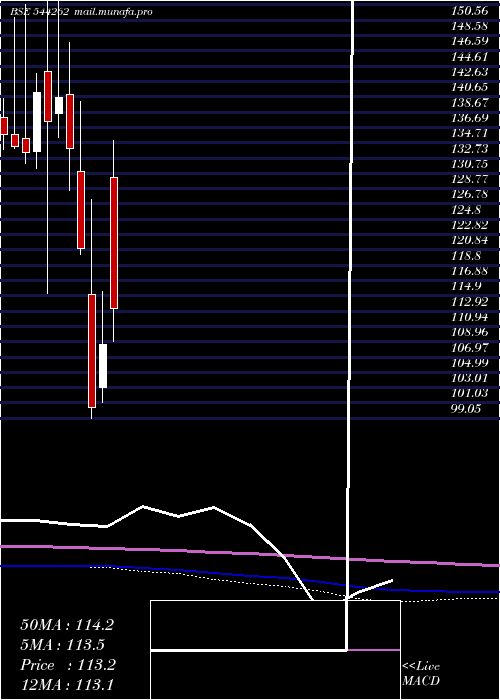Pick the 134.71 axis value
Image resolution: width=500 pixels, height=700 pixels.
click(470, 133)
